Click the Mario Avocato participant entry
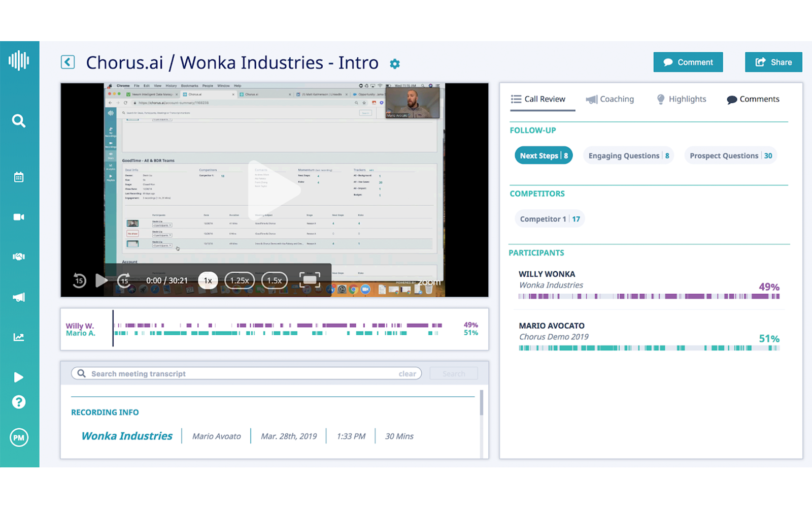Screen dimensions: 812x508 pyautogui.click(x=650, y=337)
